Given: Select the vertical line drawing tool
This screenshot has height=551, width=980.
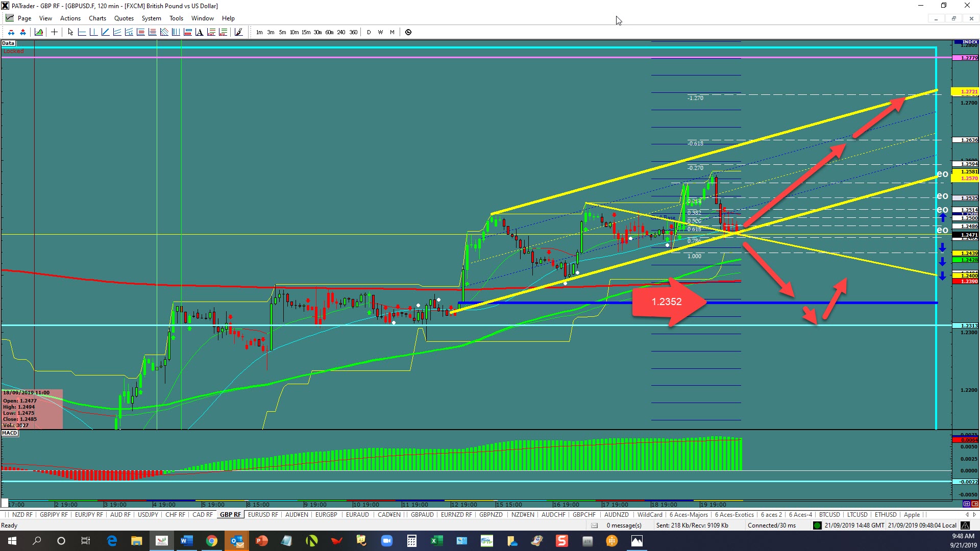Looking at the screenshot, I should coord(94,32).
